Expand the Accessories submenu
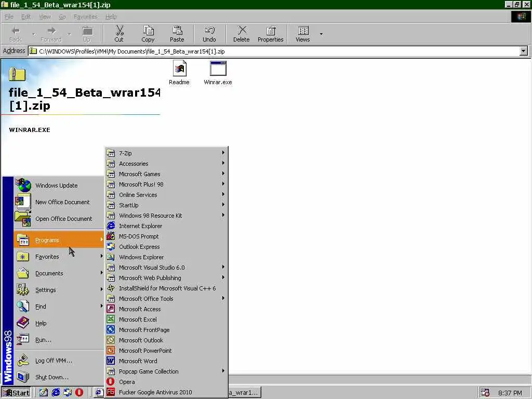532x399 pixels. pos(166,164)
